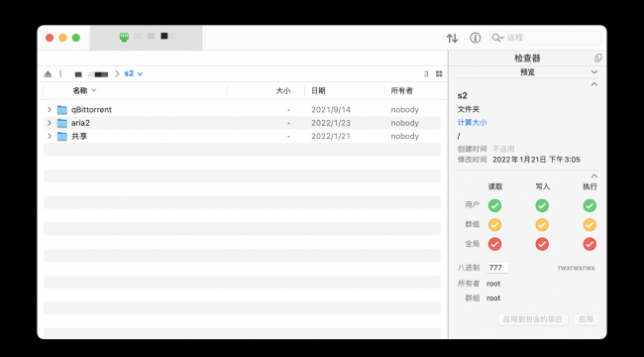Screen dimensions: 644x357
Task: Toggle the inspector info icon
Action: tap(476, 38)
